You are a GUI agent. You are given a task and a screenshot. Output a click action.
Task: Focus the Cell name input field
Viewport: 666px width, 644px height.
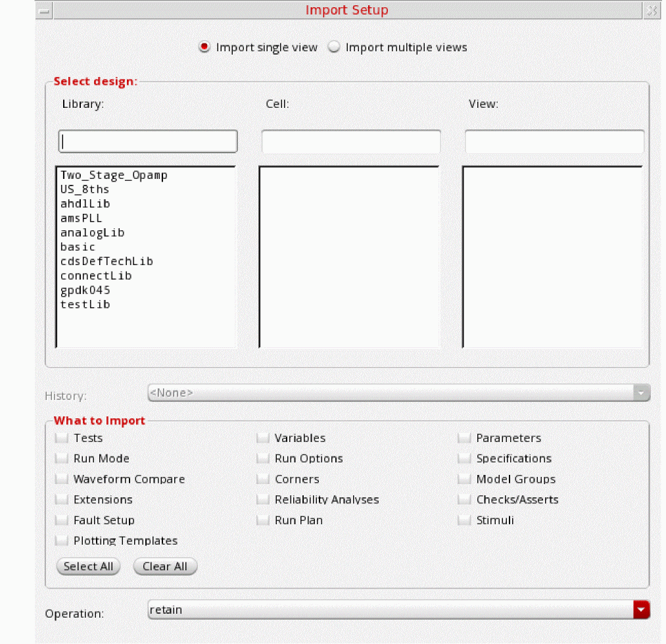(351, 141)
